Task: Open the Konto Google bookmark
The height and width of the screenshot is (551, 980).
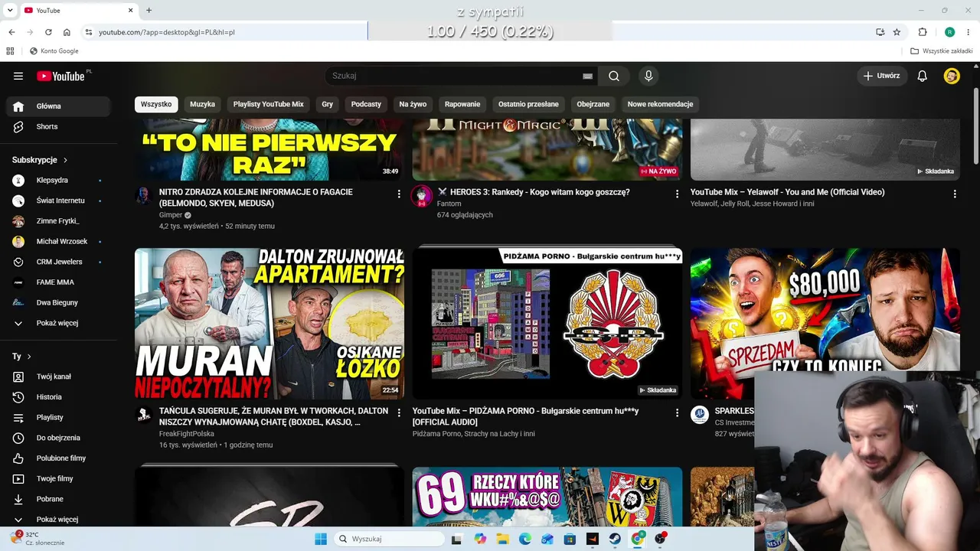Action: pos(54,51)
